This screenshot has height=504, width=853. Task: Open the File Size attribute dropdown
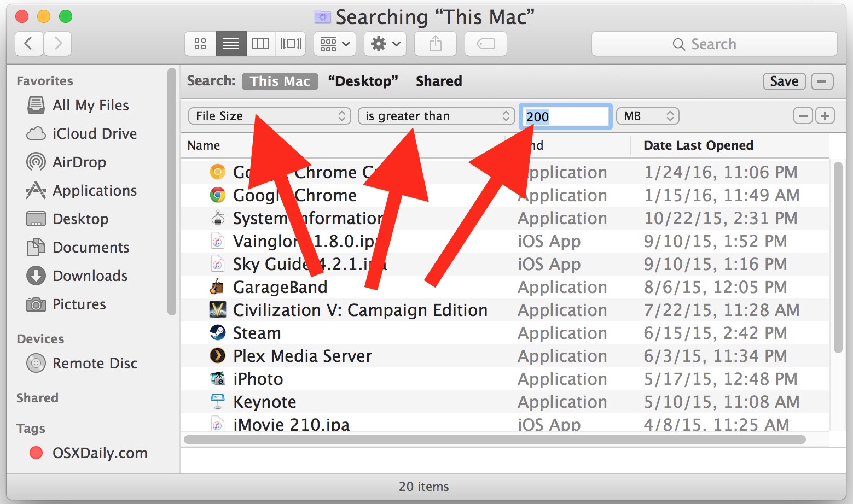269,116
